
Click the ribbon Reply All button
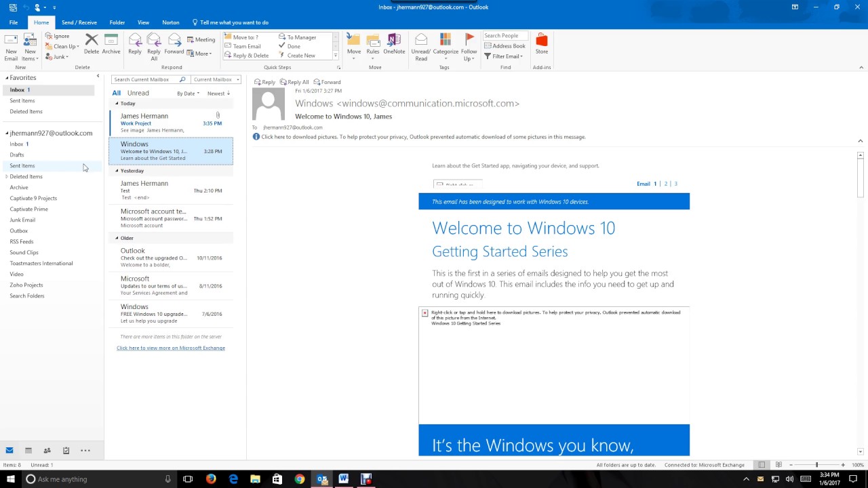[154, 46]
